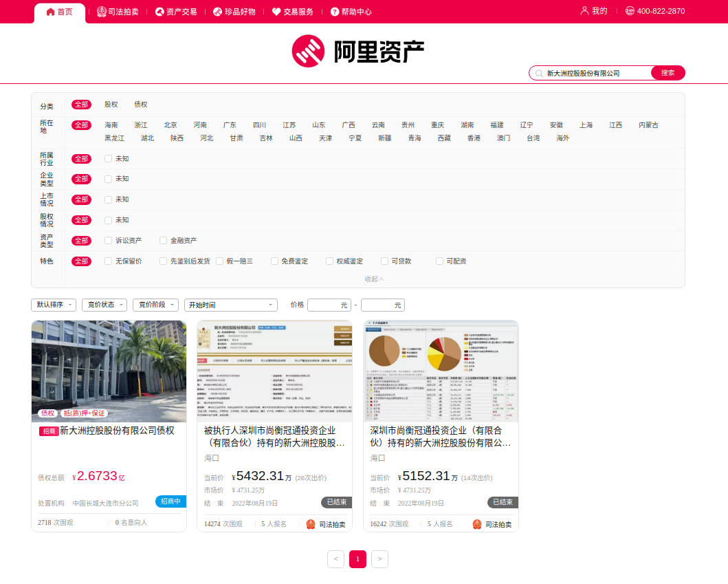
Task: Check the 未知 box for 上市情况
Action: (x=108, y=199)
